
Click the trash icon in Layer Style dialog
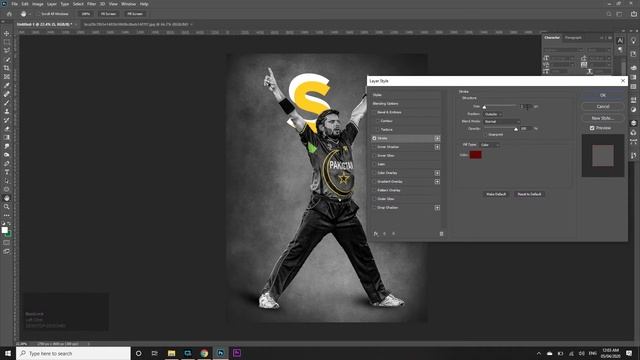coord(441,234)
